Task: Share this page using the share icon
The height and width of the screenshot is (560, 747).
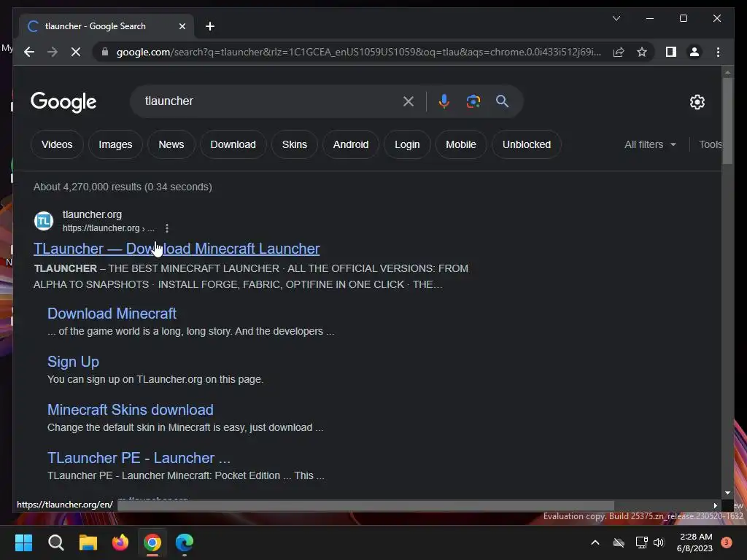Action: coord(619,52)
